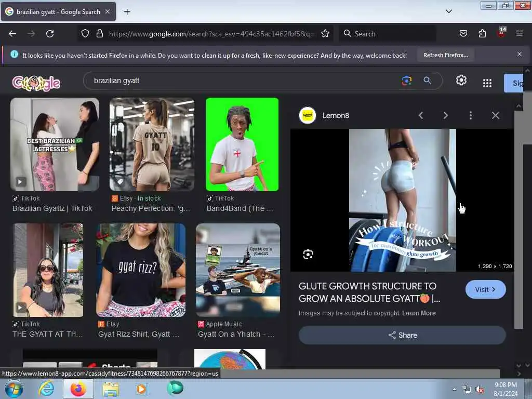The height and width of the screenshot is (399, 532).
Task: Open the sunglasses woman TikTok thumbnail
Action: [48, 270]
